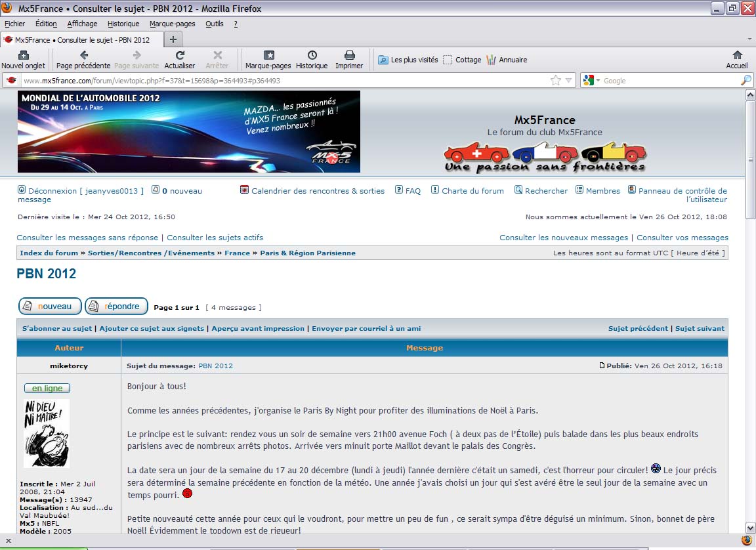Click S'abonner au sujet
The height and width of the screenshot is (550, 756).
[x=57, y=329]
